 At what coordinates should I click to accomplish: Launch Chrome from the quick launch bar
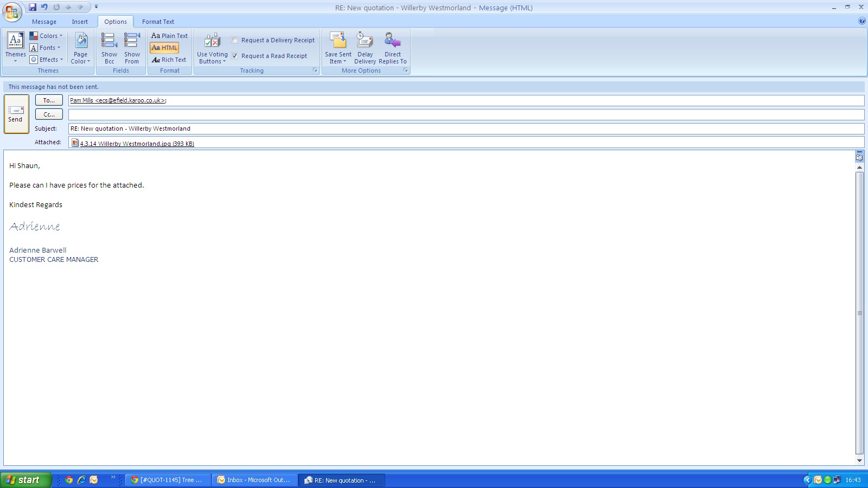coord(69,480)
